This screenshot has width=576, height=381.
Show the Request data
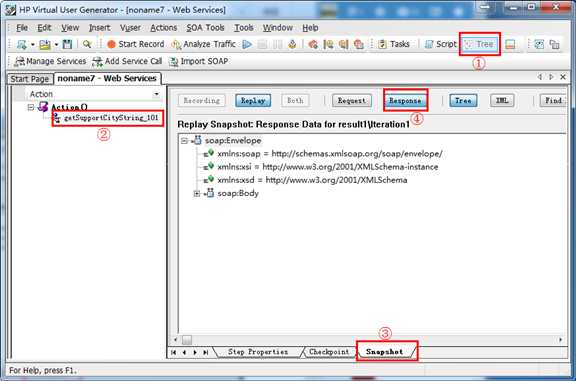[352, 100]
